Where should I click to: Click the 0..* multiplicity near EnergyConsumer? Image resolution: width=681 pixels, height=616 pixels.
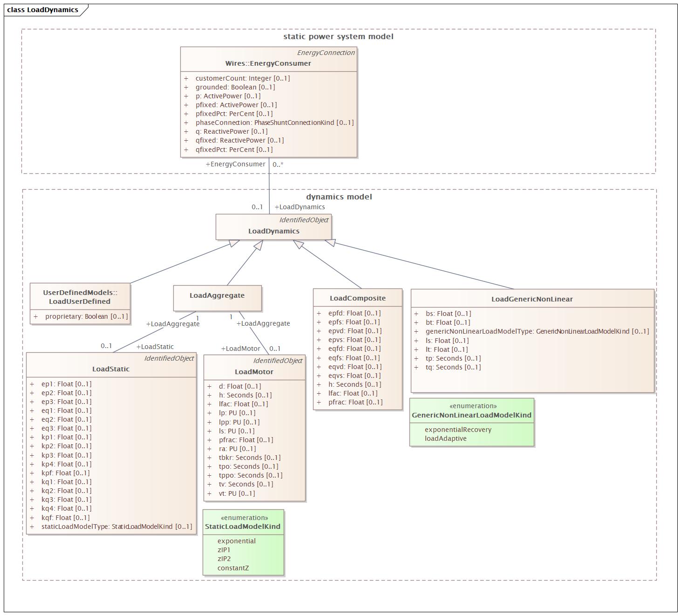click(x=278, y=164)
